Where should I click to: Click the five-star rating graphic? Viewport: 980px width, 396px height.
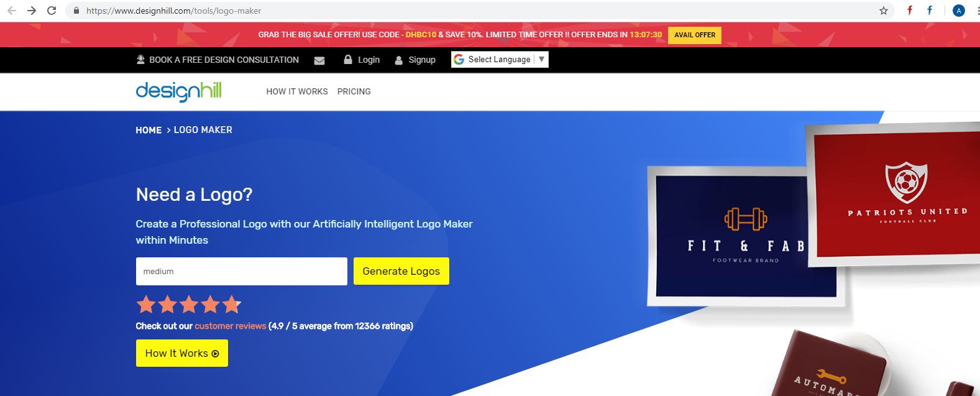pos(189,305)
